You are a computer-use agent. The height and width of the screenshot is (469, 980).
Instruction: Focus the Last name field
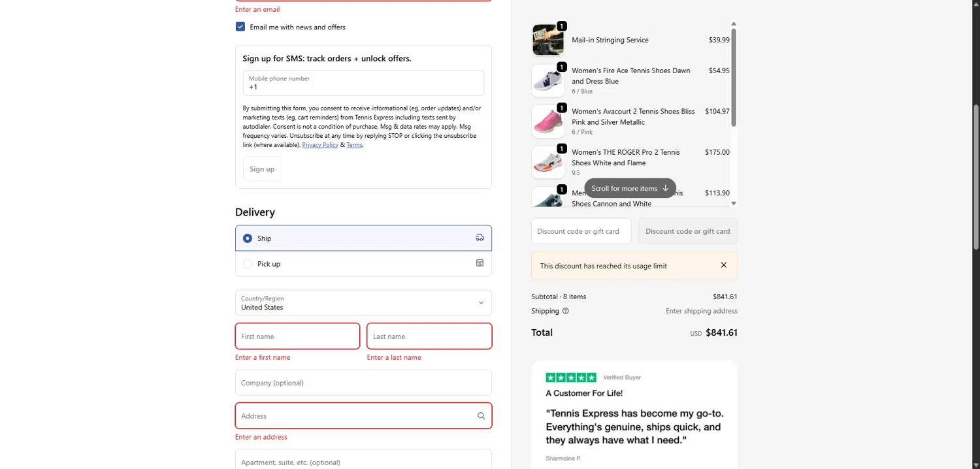[429, 336]
